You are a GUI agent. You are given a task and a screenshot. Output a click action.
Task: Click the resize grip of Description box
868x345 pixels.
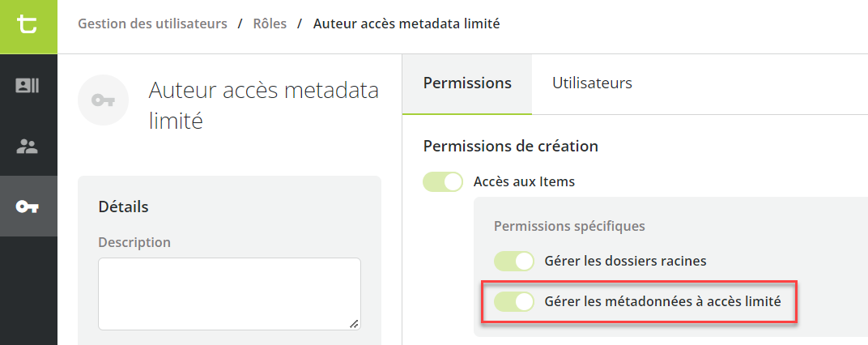click(355, 324)
